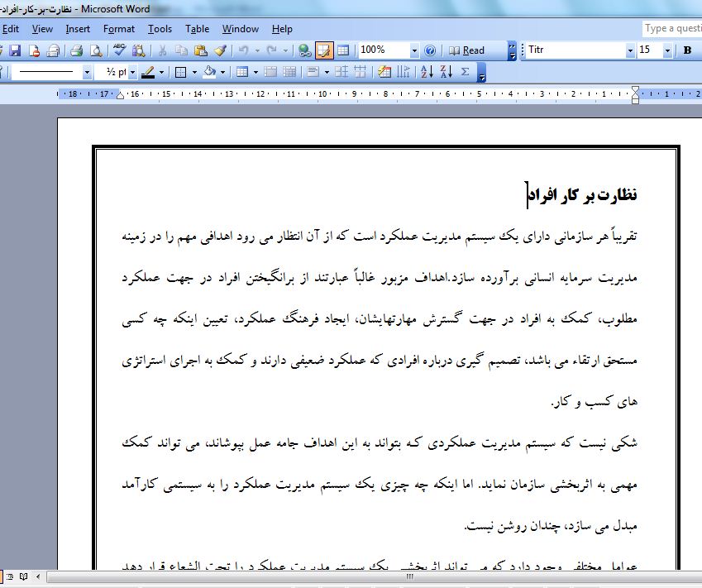Click the Print icon

click(x=76, y=50)
